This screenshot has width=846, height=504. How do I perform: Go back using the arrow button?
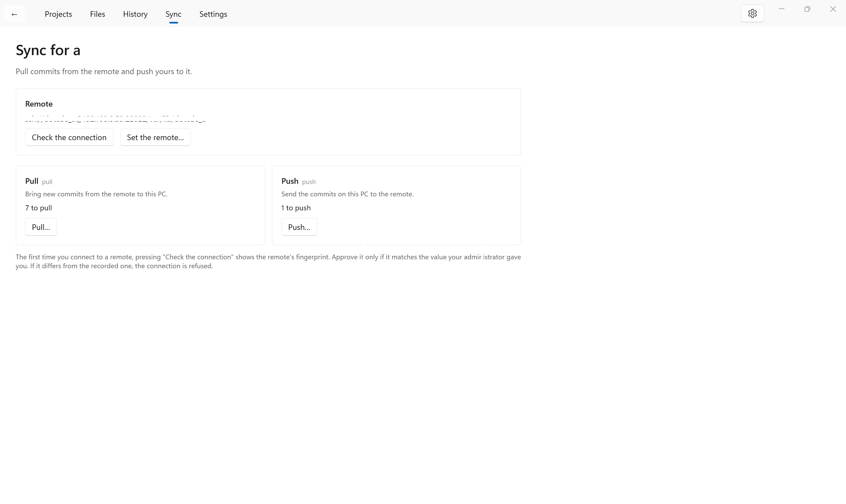(x=14, y=14)
